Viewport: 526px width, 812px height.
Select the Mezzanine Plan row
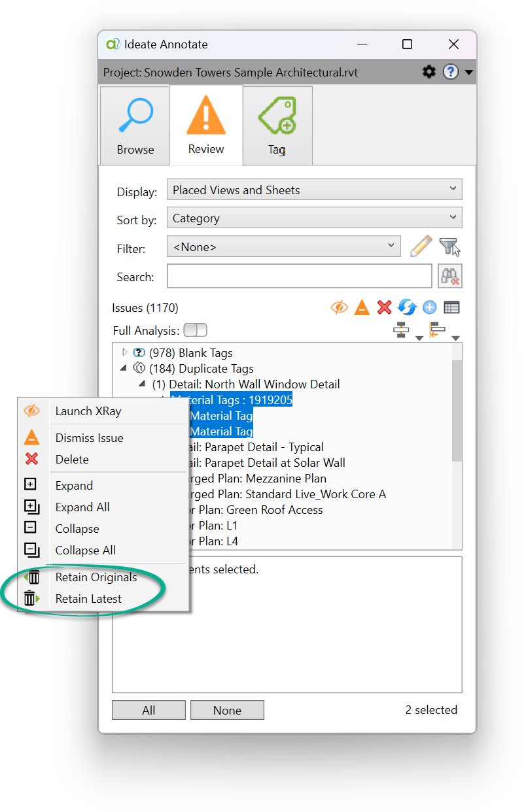click(x=258, y=478)
